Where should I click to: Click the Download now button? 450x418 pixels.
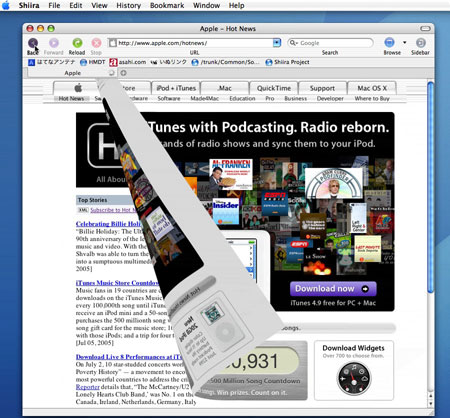pos(333,289)
